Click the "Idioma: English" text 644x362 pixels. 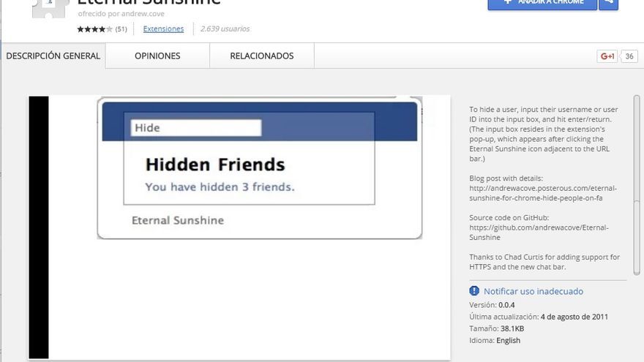point(495,340)
